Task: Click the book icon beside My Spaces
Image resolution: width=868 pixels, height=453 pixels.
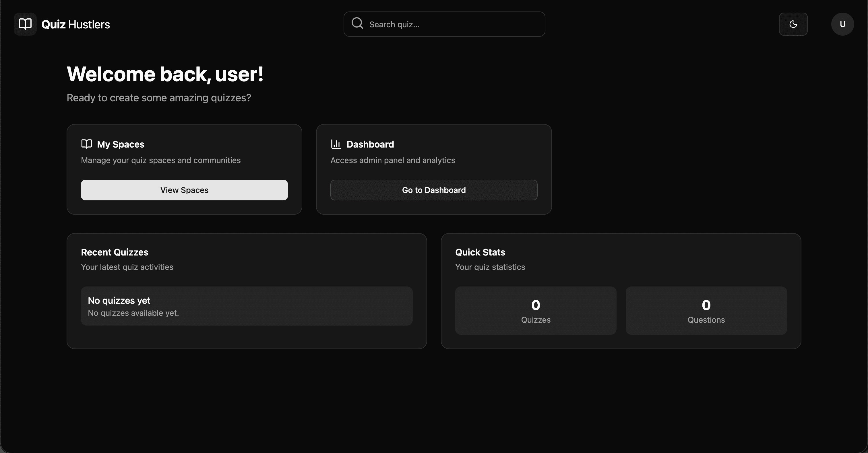Action: click(87, 144)
